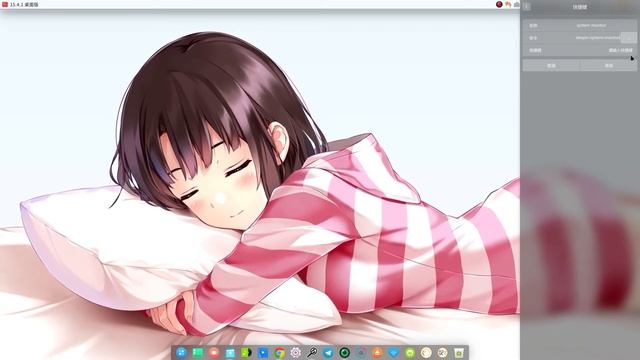Screen dimensions: 640x360
Task: Open the Launcher icon in the dock
Action: click(x=181, y=353)
